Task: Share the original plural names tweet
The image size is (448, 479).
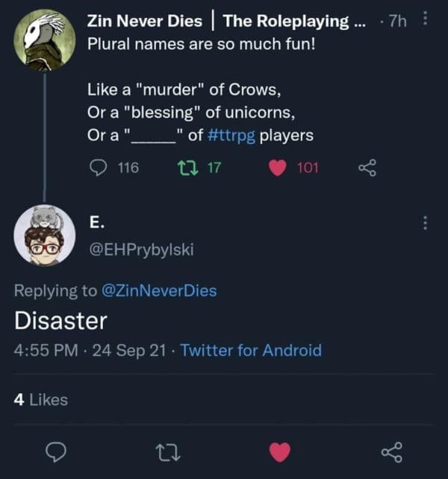Action: click(367, 168)
